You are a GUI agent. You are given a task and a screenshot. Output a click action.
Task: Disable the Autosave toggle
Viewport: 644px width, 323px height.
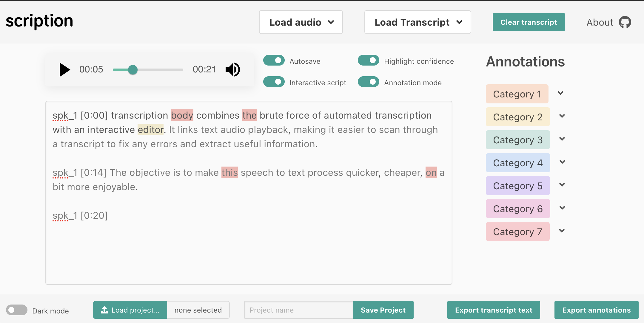(x=274, y=60)
